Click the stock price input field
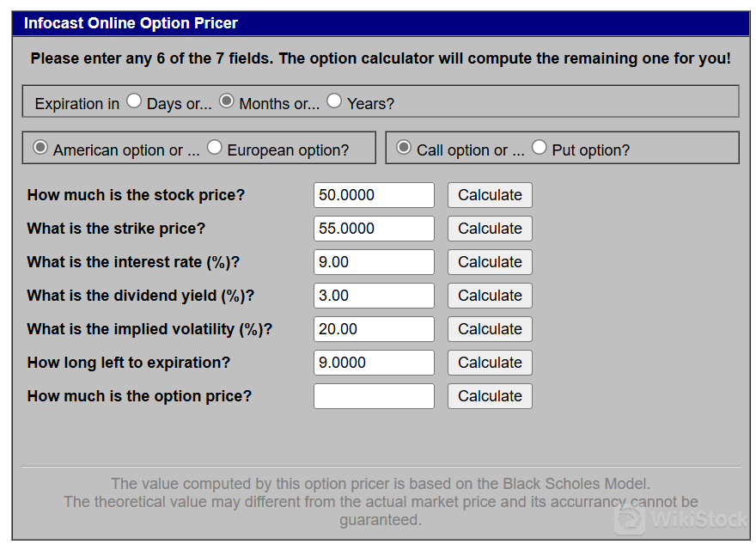Screen dimensions: 756x550 (x=374, y=195)
